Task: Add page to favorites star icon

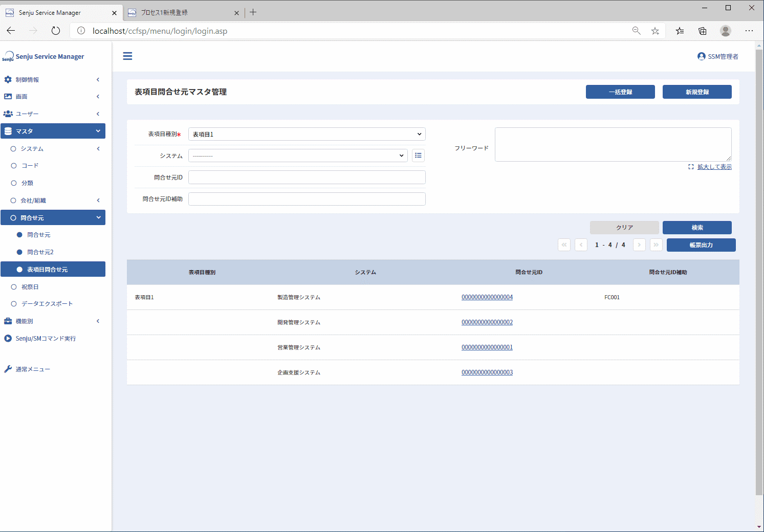Action: pyautogui.click(x=655, y=31)
